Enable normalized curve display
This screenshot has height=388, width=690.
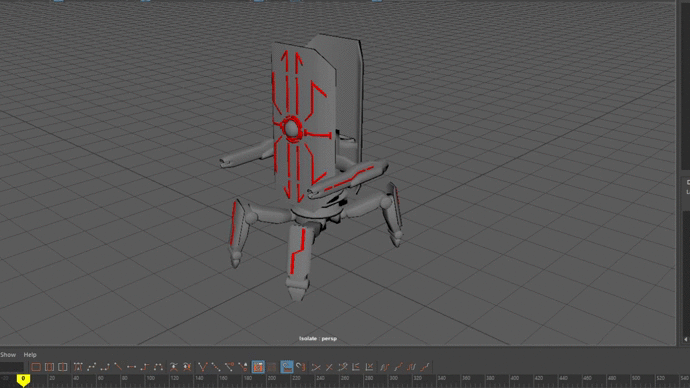[x=316, y=367]
